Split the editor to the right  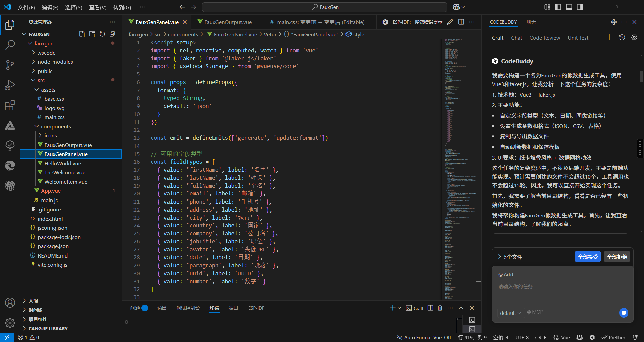(x=461, y=22)
